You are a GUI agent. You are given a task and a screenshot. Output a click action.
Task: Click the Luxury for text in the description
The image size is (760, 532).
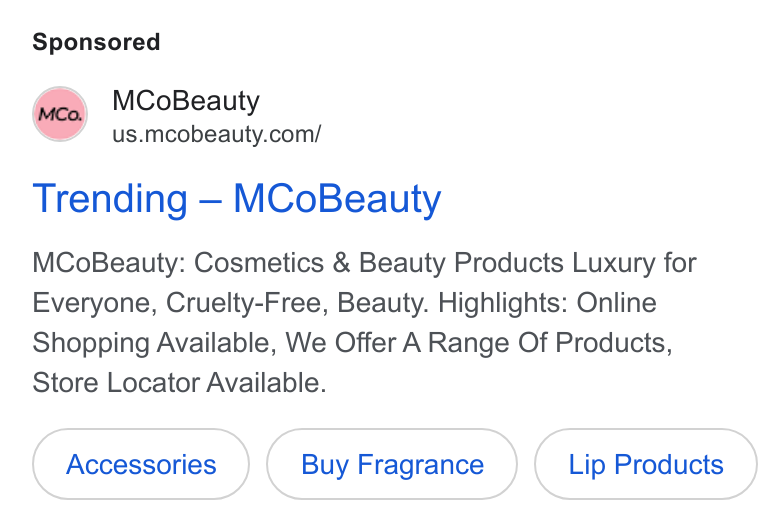634,263
